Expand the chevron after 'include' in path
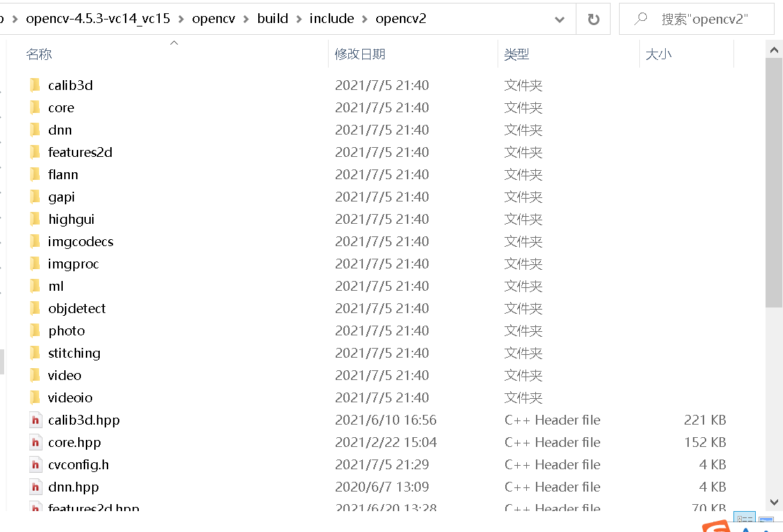Screen dimensions: 783x532 [x=365, y=19]
